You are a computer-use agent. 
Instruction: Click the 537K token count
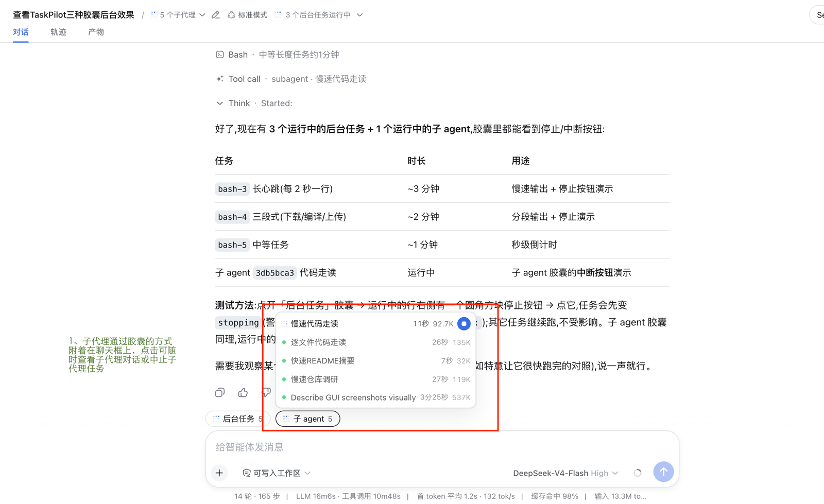click(x=461, y=397)
